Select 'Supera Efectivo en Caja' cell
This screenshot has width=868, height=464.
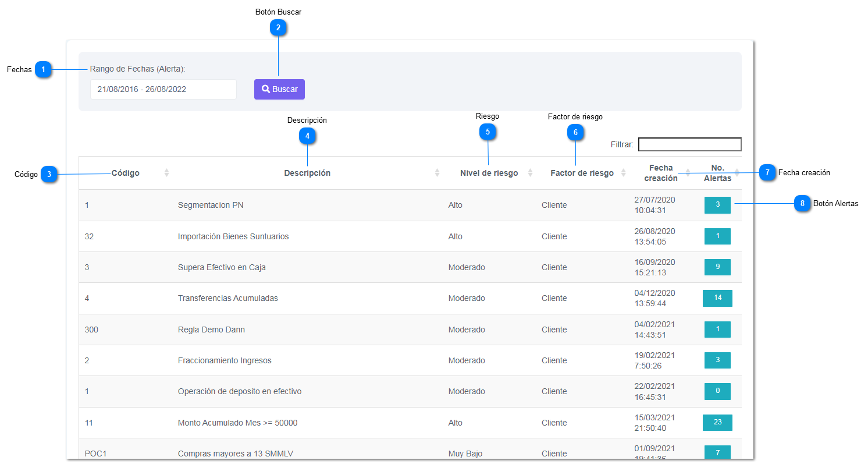click(222, 267)
